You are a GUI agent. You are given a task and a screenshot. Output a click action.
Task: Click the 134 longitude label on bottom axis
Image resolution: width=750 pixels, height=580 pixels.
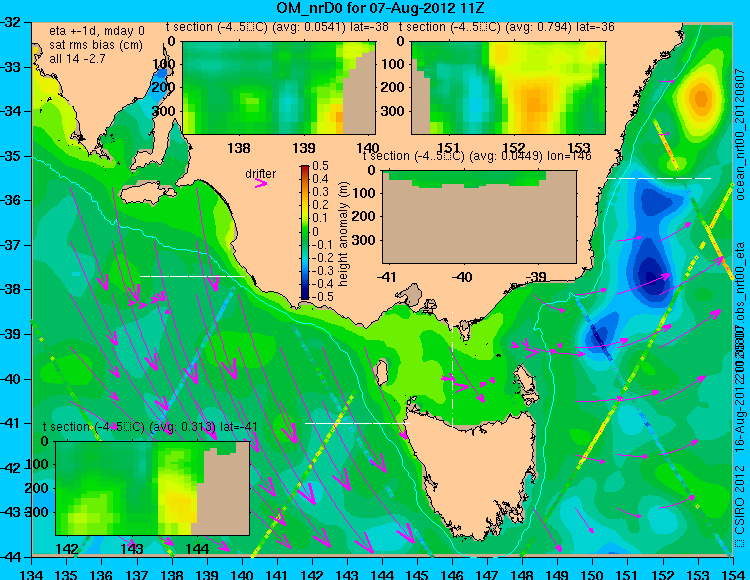[x=32, y=574]
